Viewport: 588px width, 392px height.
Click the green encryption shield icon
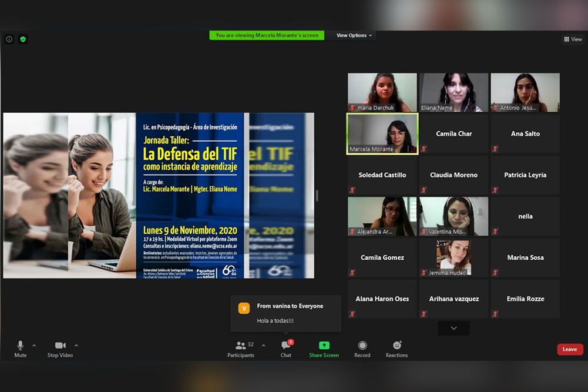(x=23, y=39)
